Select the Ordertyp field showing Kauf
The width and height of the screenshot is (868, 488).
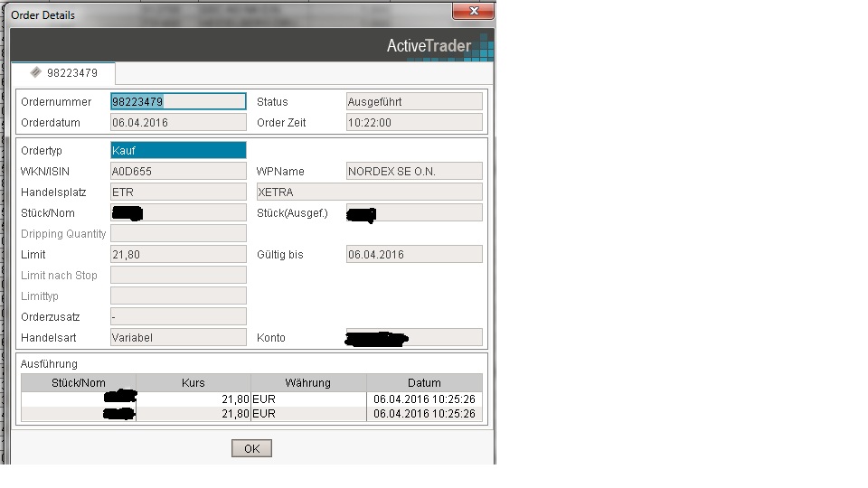(x=178, y=151)
